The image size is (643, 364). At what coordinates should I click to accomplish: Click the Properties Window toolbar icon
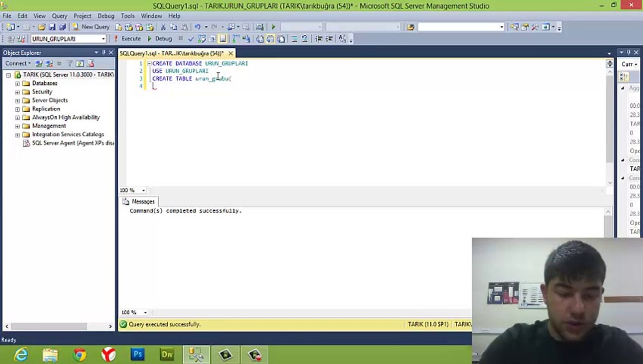(x=525, y=27)
